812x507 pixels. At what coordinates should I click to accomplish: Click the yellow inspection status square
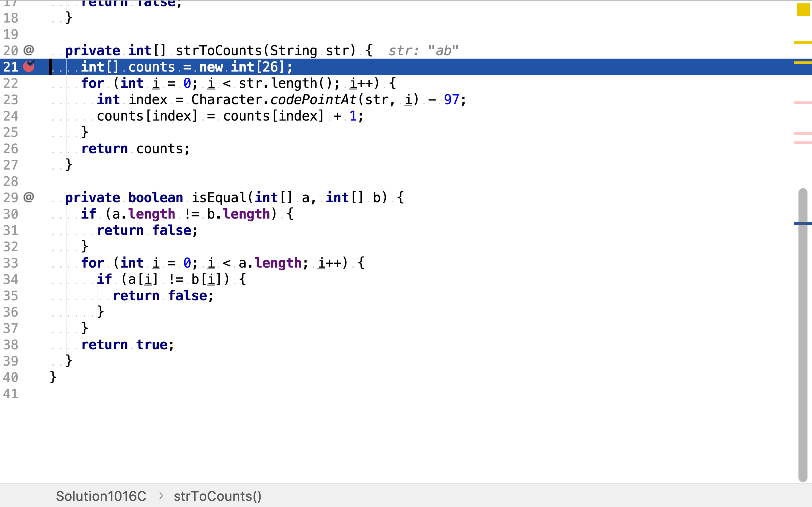pyautogui.click(x=803, y=10)
